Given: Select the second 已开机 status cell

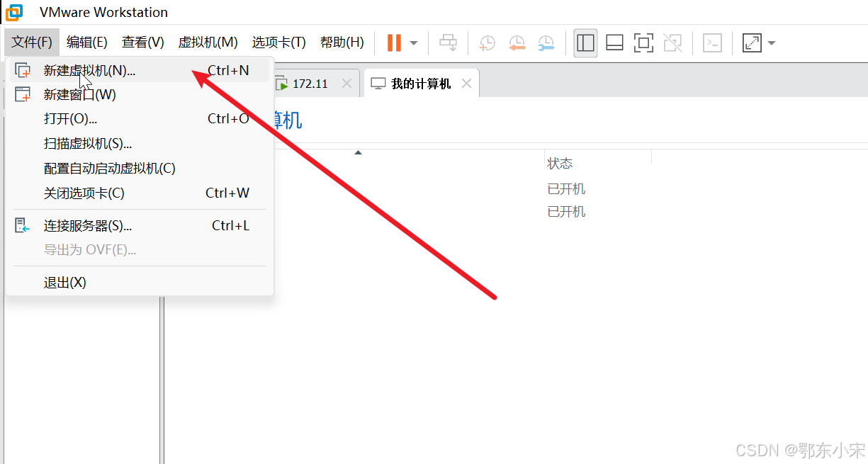Looking at the screenshot, I should click(567, 212).
